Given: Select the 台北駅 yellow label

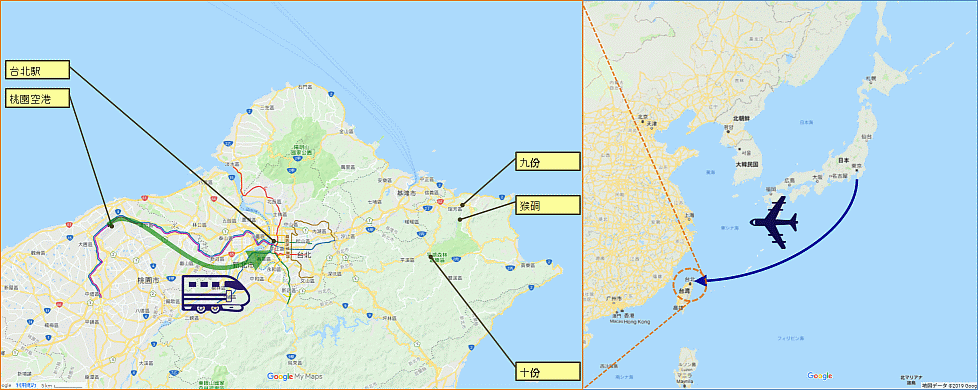Looking at the screenshot, I should 36,70.
